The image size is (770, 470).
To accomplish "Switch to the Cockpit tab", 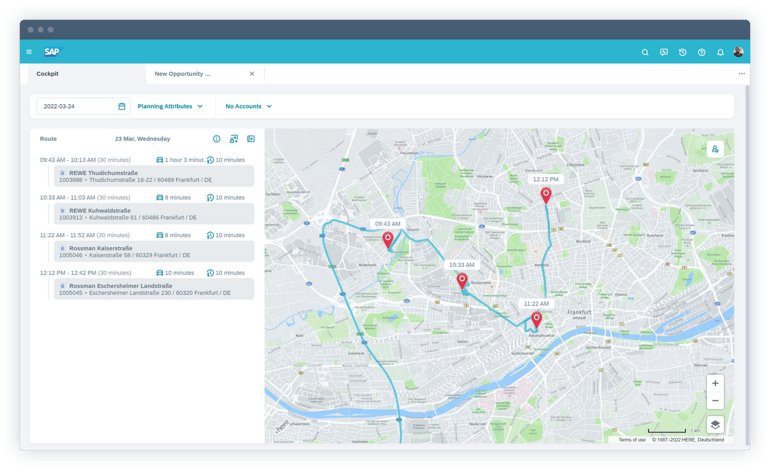I will 86,74.
